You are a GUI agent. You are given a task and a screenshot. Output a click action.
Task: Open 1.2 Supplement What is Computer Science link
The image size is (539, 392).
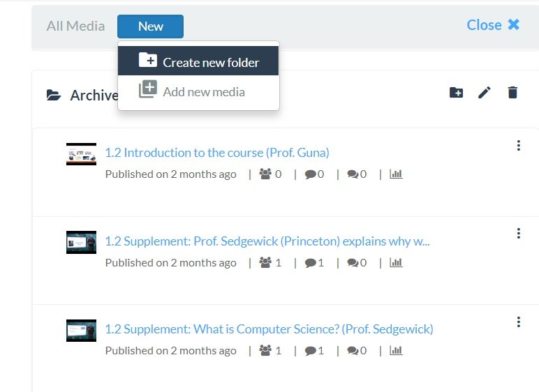269,329
